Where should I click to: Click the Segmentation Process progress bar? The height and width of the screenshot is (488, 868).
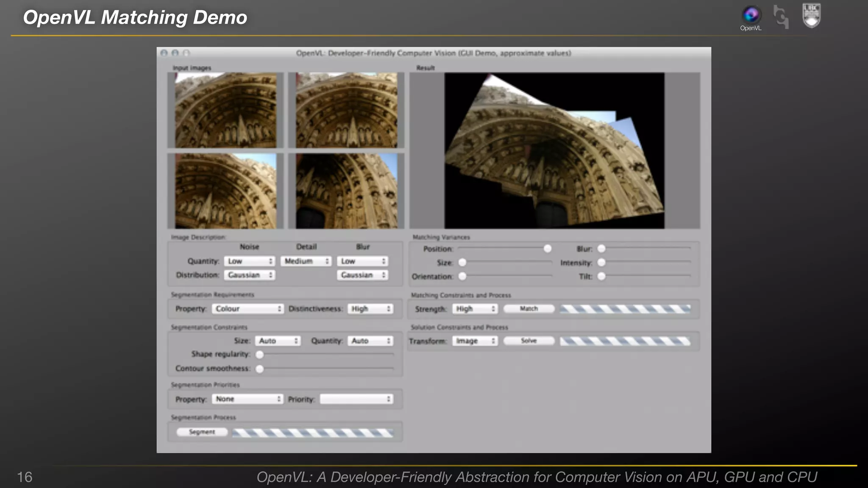pos(313,433)
